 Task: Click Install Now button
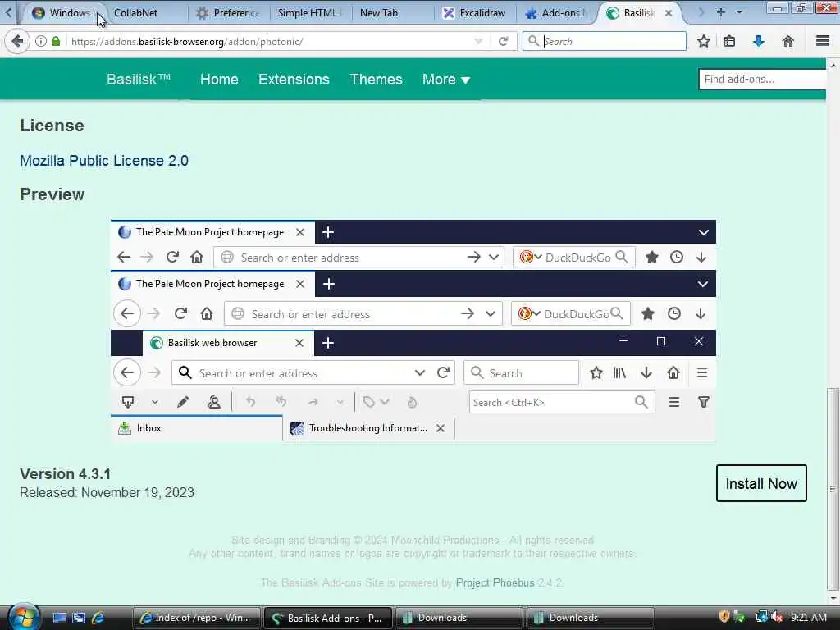click(761, 483)
